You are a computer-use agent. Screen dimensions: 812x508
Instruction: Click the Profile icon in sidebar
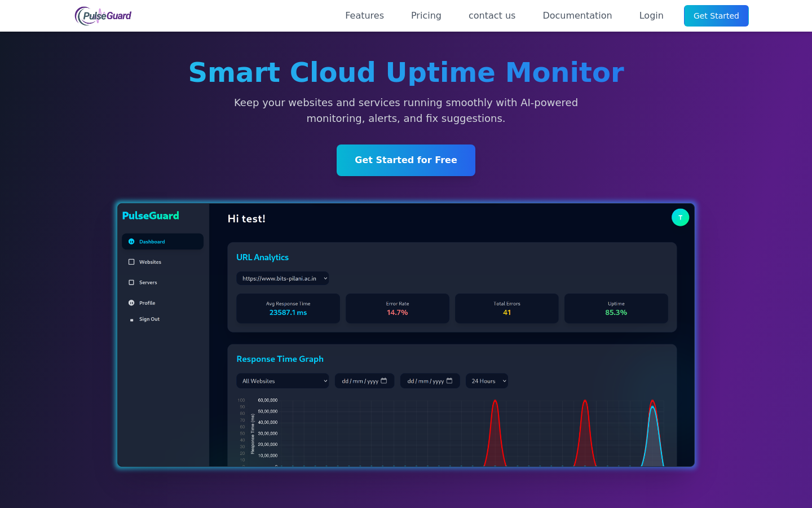[x=131, y=303]
